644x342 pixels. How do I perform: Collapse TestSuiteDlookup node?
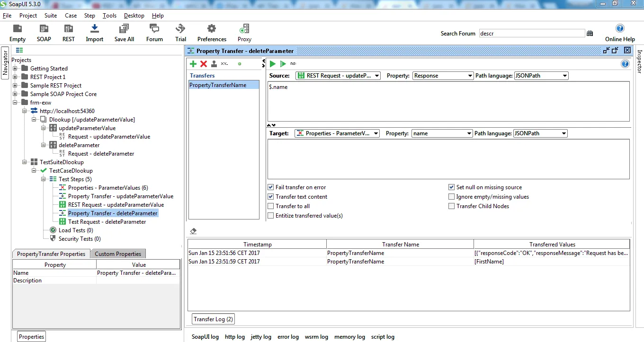pyautogui.click(x=25, y=162)
